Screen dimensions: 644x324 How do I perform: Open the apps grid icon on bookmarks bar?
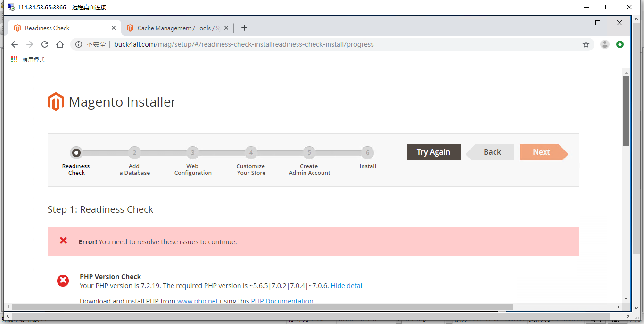14,59
